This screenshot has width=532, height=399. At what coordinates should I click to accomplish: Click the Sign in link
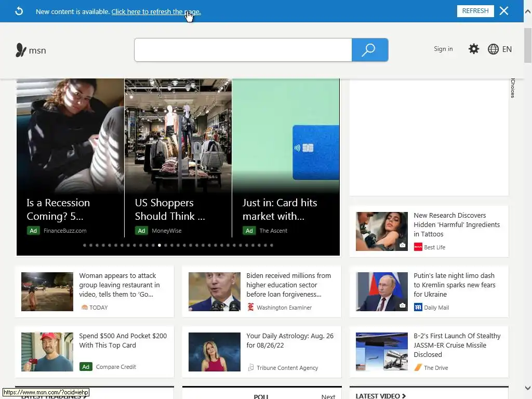coord(443,49)
